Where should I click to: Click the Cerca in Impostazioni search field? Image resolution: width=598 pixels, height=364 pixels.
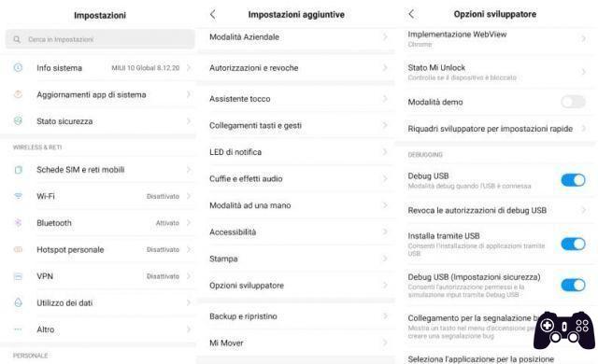coord(100,39)
